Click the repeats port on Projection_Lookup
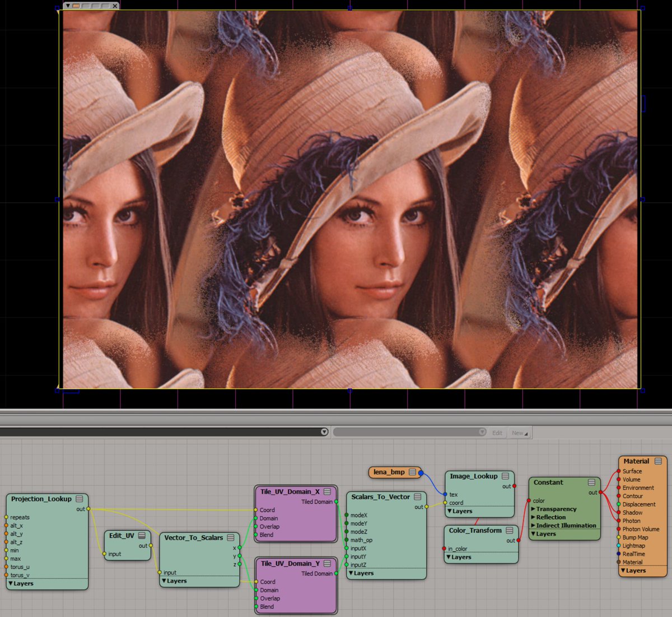The width and height of the screenshot is (672, 617). (x=6, y=517)
